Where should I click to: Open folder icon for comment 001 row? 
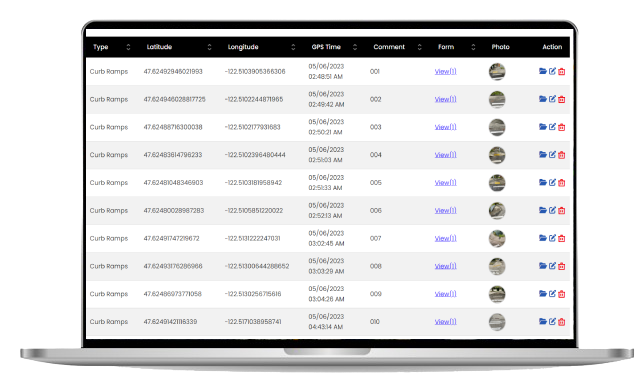(542, 71)
